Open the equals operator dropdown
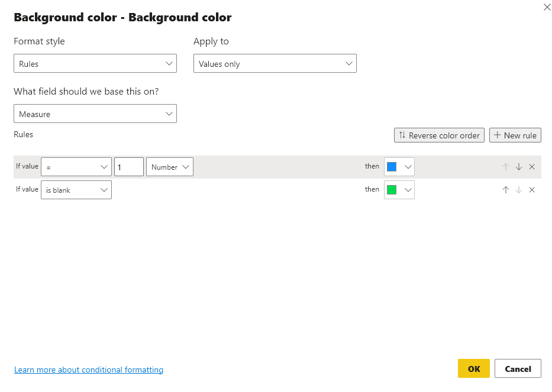 (76, 167)
